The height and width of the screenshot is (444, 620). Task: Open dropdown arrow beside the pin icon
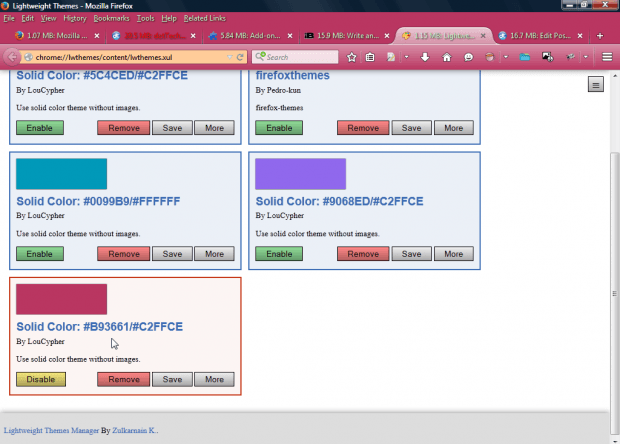[586, 57]
